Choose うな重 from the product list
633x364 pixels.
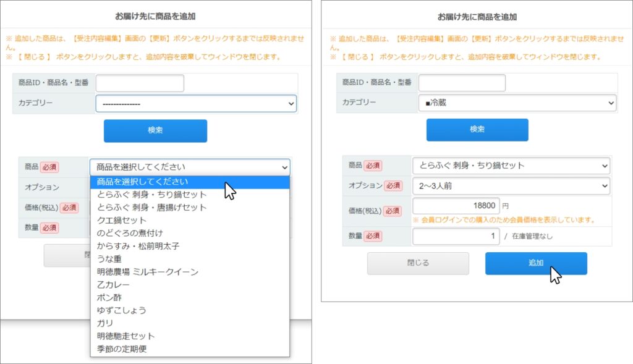[x=109, y=259]
